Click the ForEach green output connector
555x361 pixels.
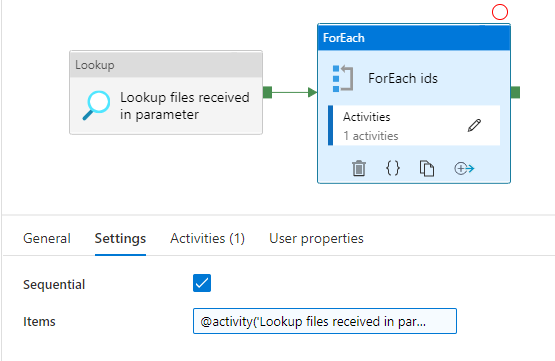515,93
